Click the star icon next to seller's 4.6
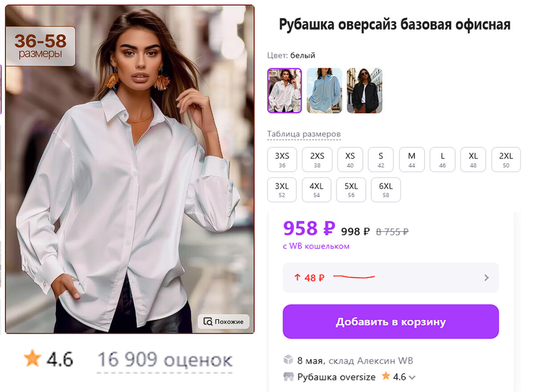Screen dimensions: 534x392 click(387, 377)
